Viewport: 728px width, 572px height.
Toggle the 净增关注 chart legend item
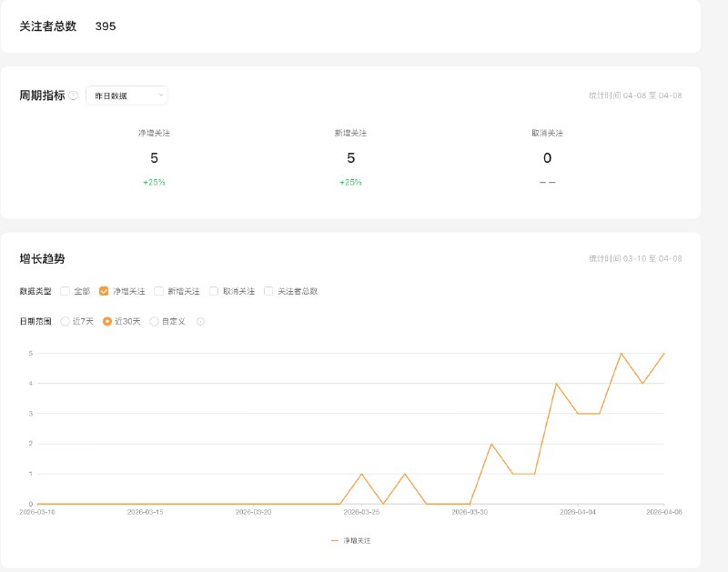pos(350,540)
